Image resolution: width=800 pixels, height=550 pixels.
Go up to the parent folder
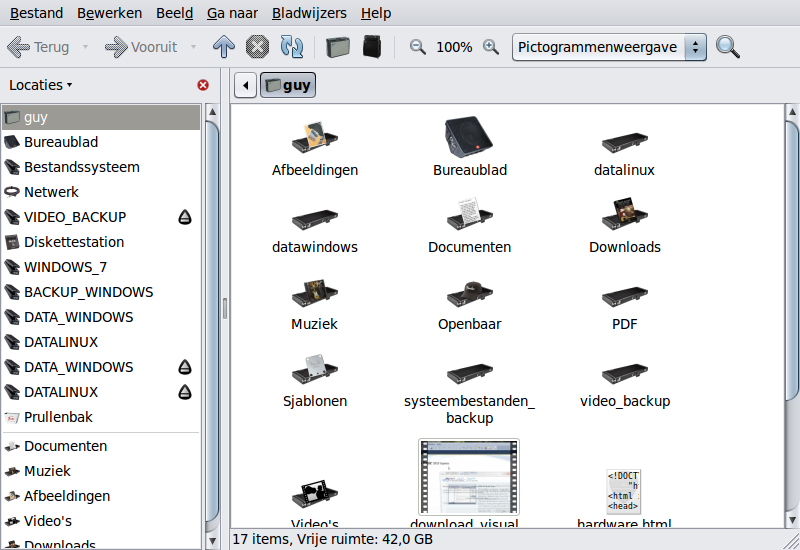(224, 47)
